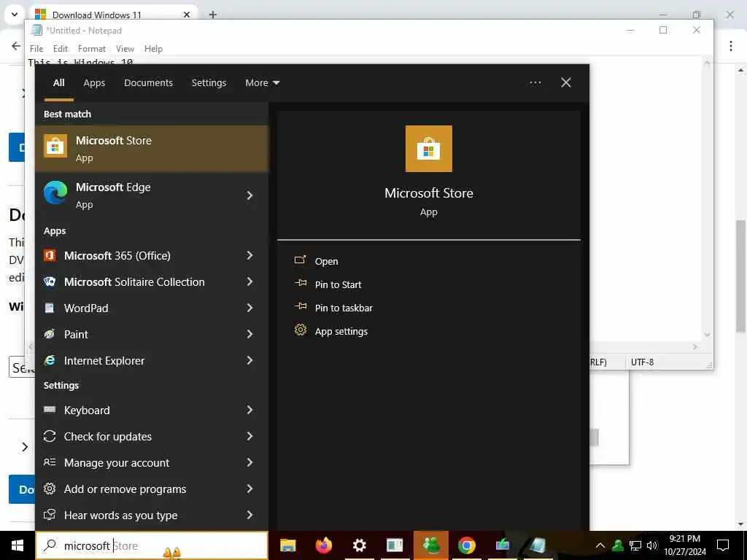The width and height of the screenshot is (747, 560).
Task: Switch to the Settings search tab
Action: pos(209,83)
